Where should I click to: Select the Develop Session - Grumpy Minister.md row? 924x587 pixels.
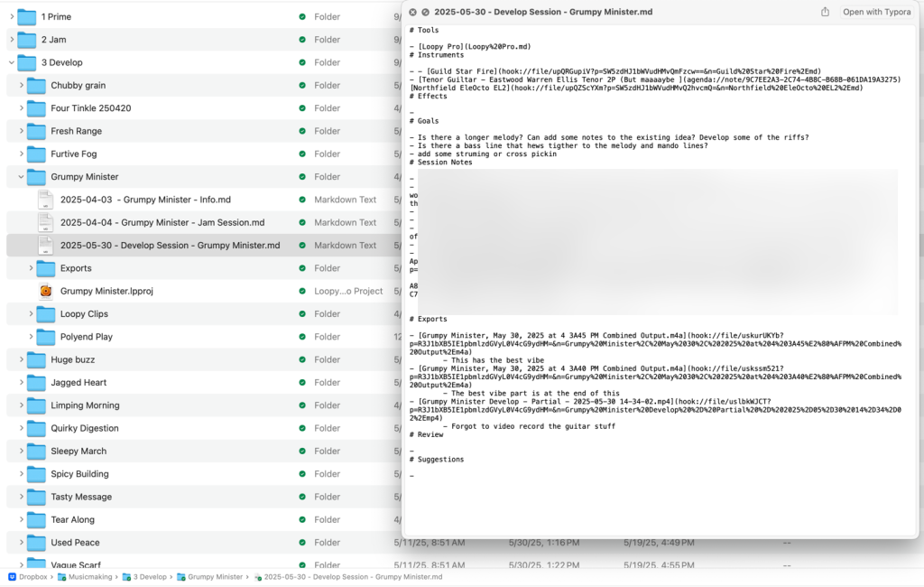[x=170, y=246]
